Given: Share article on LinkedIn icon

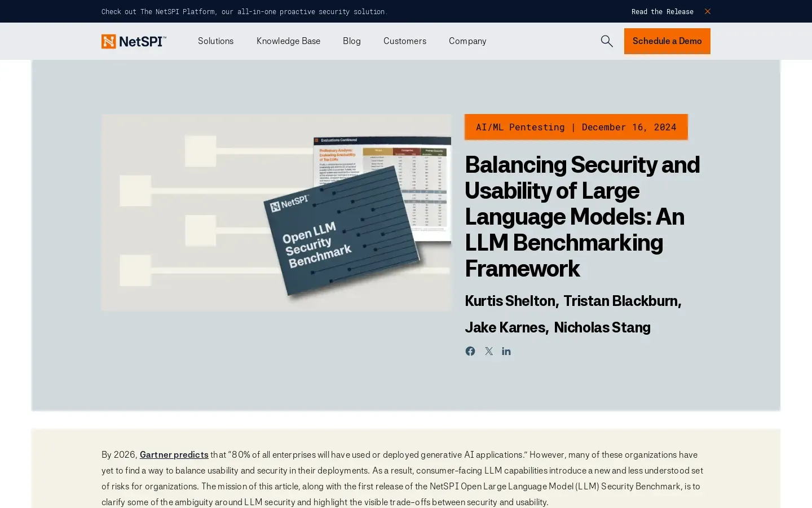Looking at the screenshot, I should click(506, 351).
